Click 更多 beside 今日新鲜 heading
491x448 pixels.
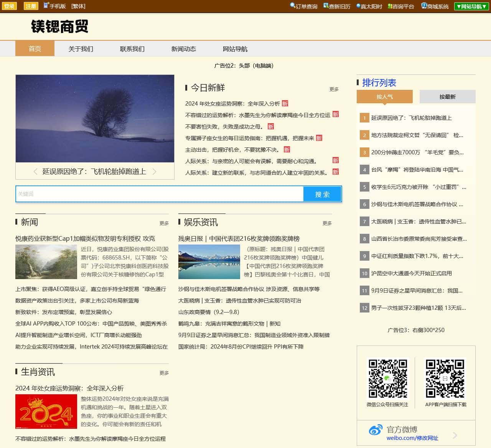[x=334, y=89]
